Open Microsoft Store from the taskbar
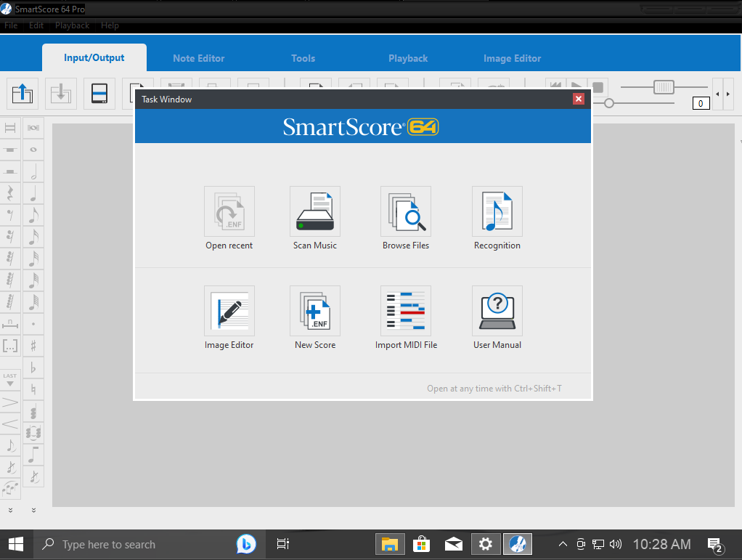The height and width of the screenshot is (560, 742). [421, 544]
